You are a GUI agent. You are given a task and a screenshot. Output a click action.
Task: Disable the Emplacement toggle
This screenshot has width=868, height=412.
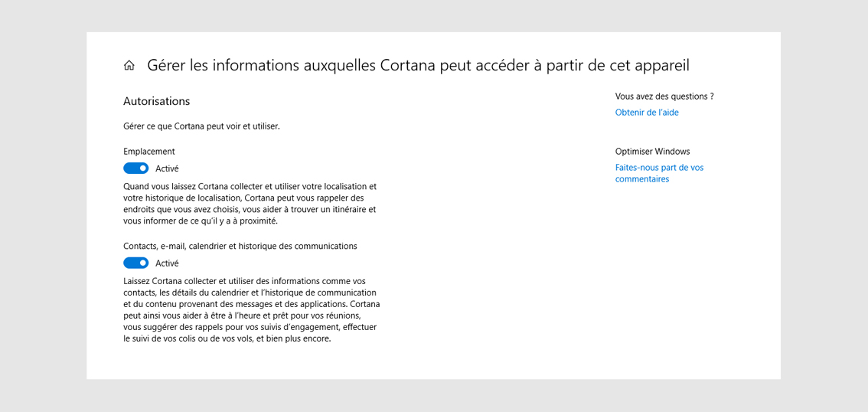click(135, 168)
